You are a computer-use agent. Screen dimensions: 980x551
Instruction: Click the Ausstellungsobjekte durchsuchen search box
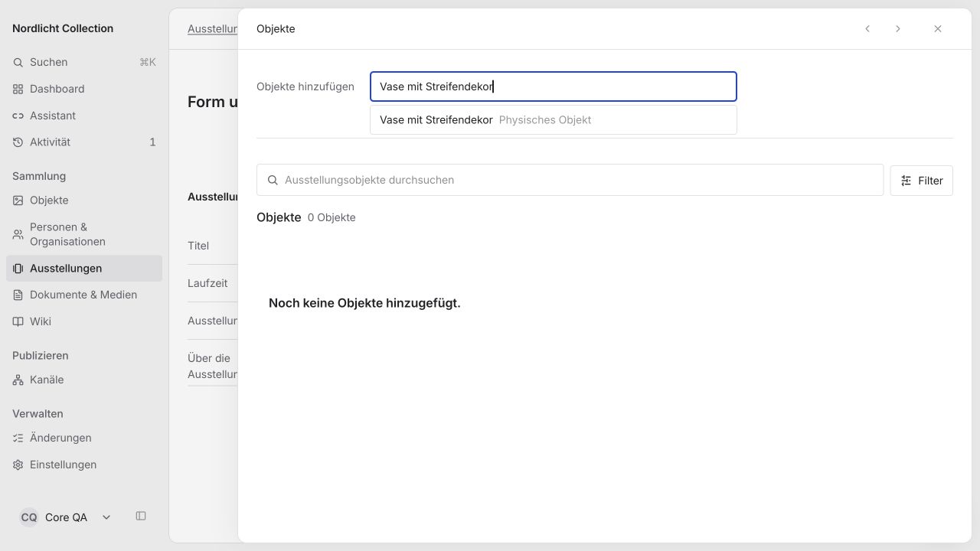coord(570,181)
